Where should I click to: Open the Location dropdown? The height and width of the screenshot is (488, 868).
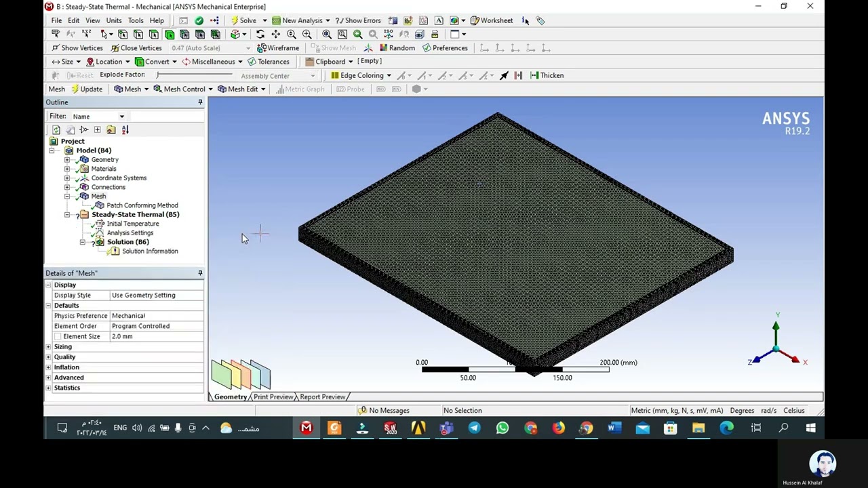[107, 62]
